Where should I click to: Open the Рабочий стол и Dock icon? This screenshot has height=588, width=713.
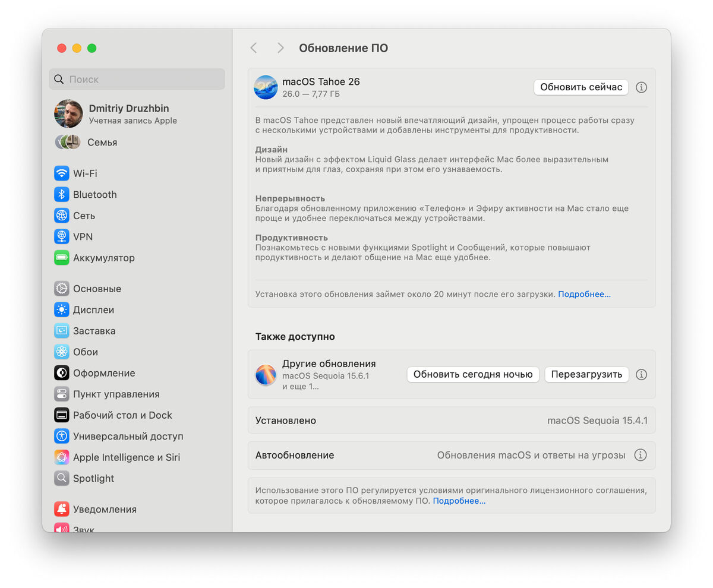point(62,415)
